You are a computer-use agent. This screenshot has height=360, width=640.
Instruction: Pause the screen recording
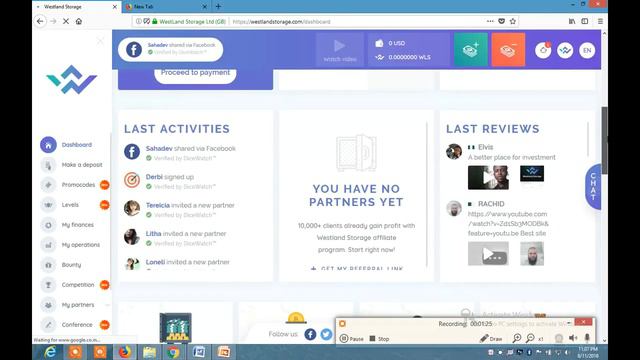351,339
